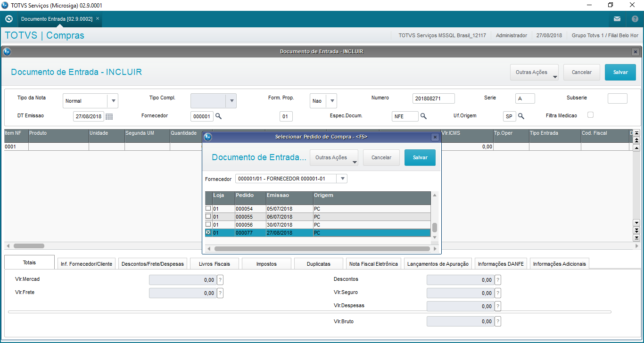Open the Informações Adicionais tab

pos(560,264)
